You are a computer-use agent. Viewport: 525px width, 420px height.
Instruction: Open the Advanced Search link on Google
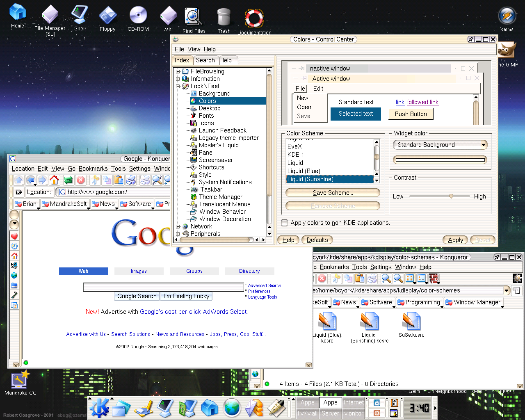tap(265, 285)
